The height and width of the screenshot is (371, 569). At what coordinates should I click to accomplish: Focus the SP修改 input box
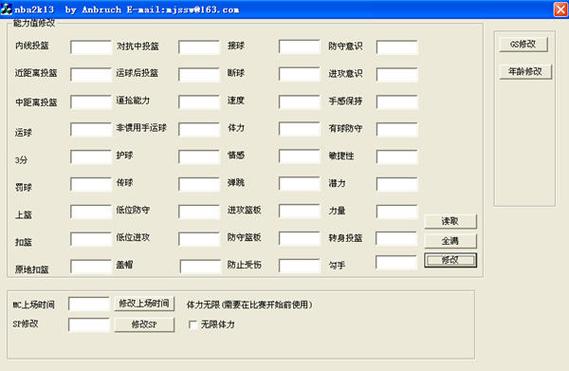89,325
